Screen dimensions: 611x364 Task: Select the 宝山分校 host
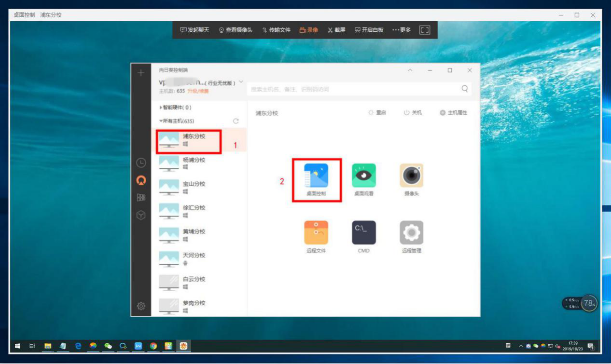pyautogui.click(x=199, y=188)
